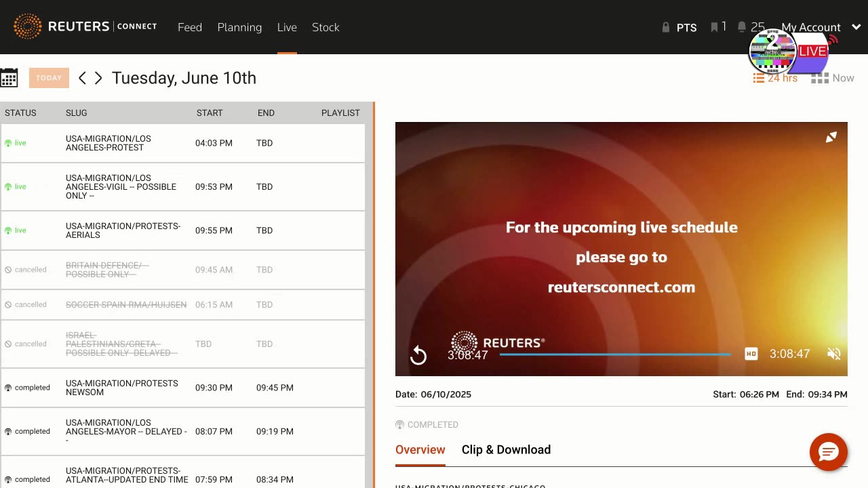Select the Overview tab
Viewport: 868px width, 488px height.
point(420,450)
